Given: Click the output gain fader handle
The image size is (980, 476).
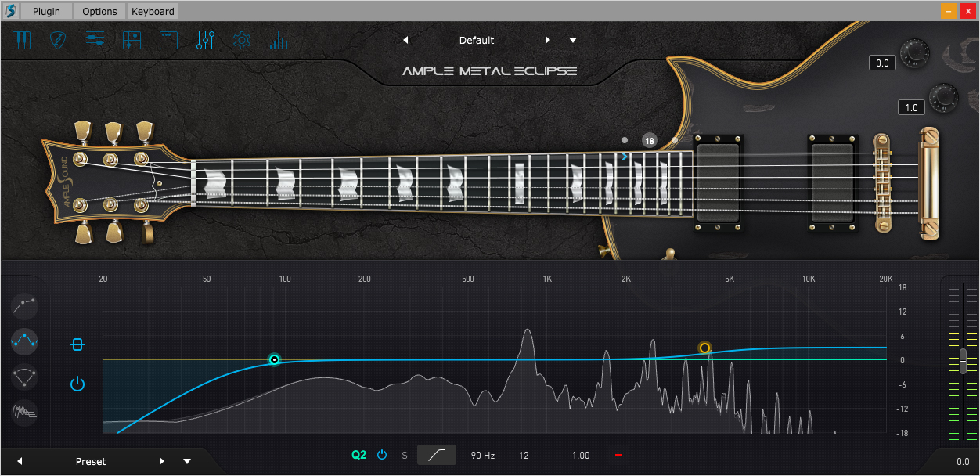Looking at the screenshot, I should (x=963, y=361).
